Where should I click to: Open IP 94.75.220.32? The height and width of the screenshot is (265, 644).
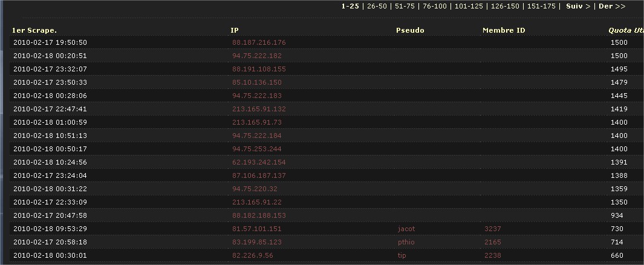pyautogui.click(x=255, y=189)
